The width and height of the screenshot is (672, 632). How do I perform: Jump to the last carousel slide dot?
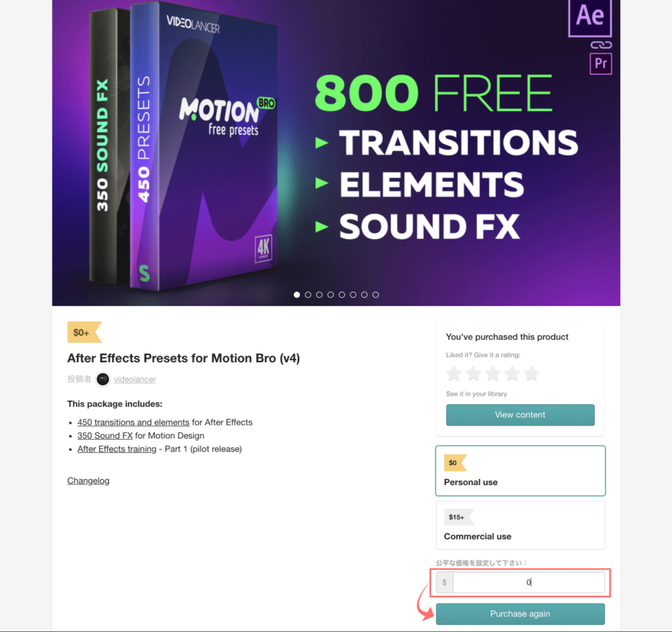pos(375,295)
